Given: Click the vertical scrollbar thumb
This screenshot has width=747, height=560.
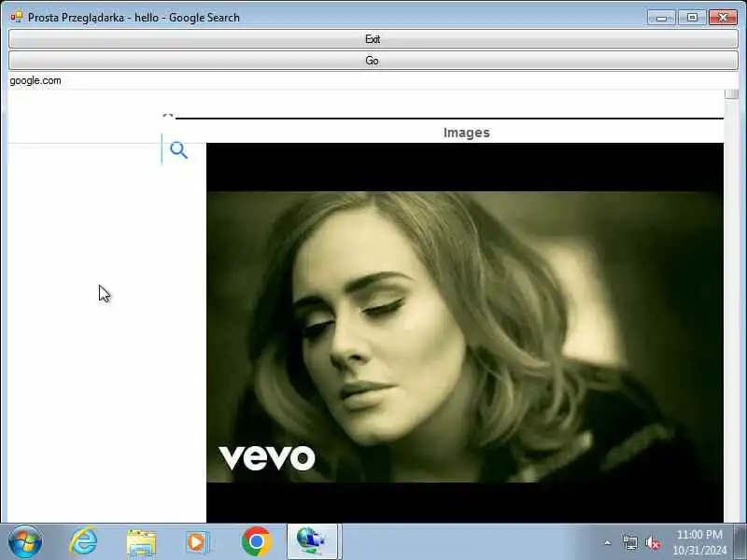Looking at the screenshot, I should (731, 94).
